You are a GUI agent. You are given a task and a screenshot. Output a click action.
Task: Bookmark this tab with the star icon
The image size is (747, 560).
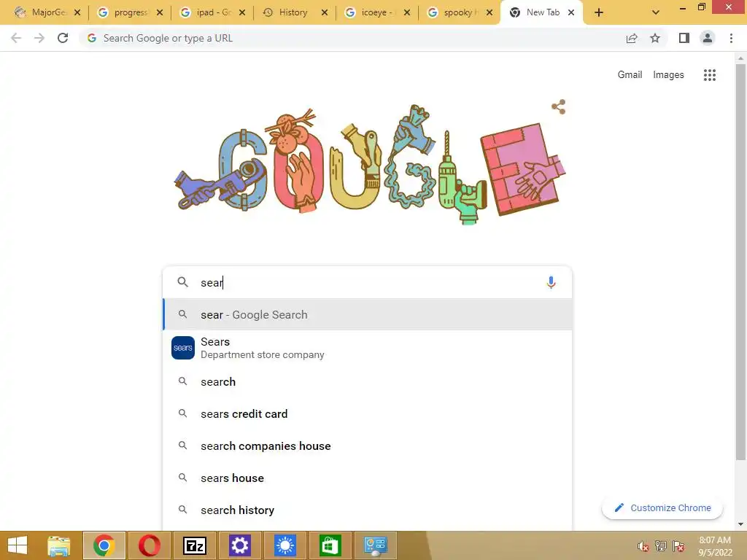point(655,38)
